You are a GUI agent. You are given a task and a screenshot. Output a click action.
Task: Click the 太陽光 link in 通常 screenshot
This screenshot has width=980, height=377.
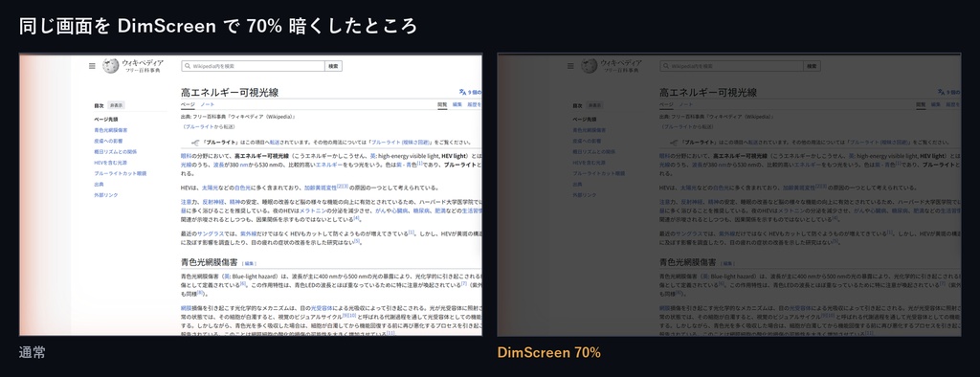coord(209,188)
